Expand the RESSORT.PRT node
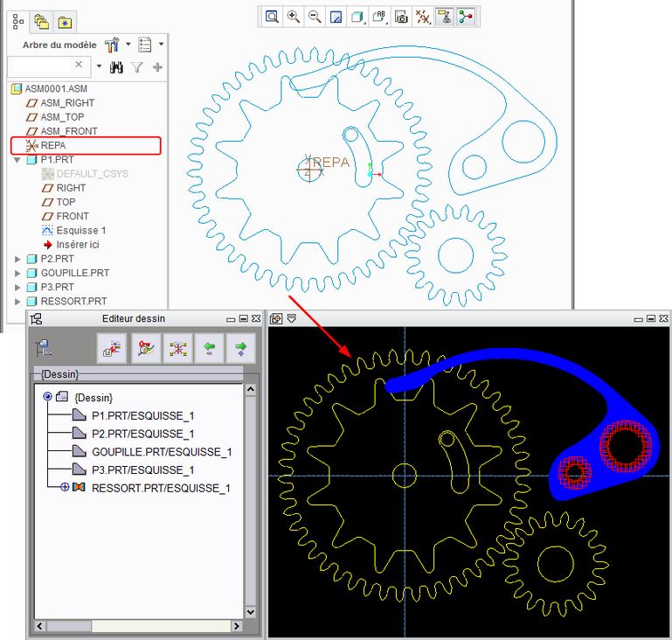Image resolution: width=672 pixels, height=640 pixels. pos(17,302)
